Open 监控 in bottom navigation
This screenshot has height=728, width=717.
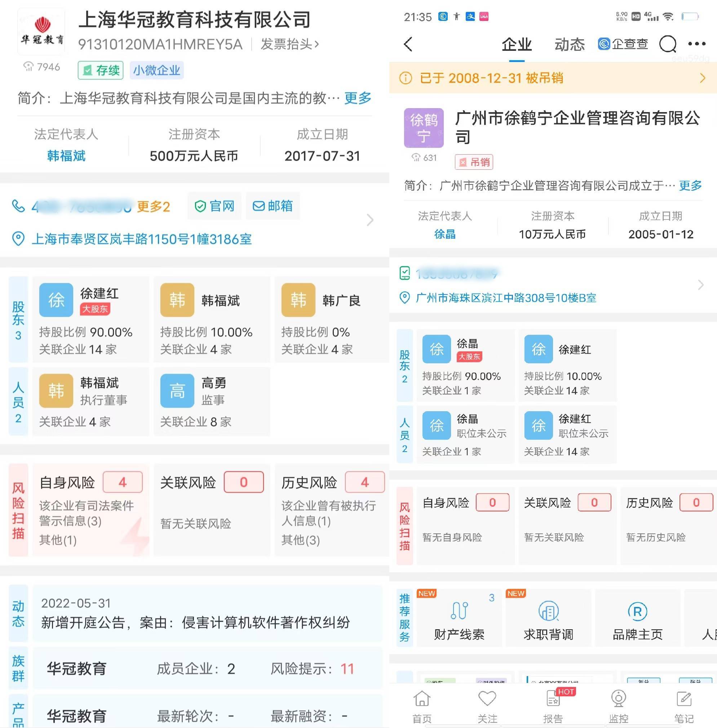[618, 707]
